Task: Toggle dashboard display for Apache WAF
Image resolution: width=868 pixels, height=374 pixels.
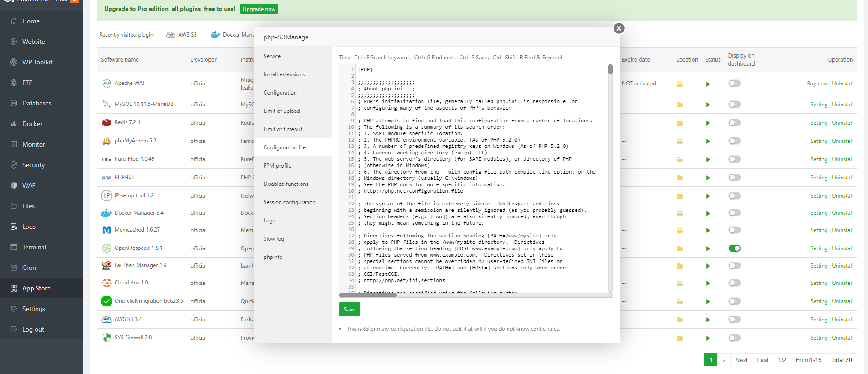Action: click(735, 84)
